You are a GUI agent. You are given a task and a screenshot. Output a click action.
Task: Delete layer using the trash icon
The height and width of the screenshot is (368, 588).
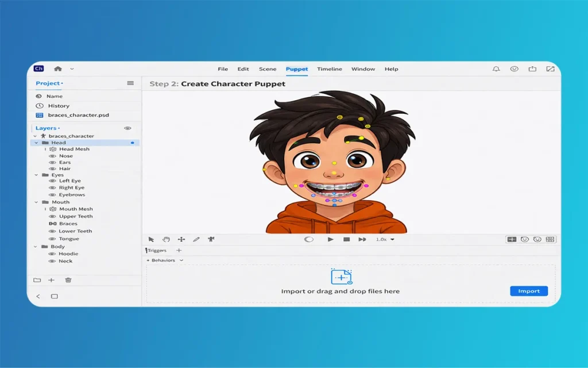click(68, 280)
